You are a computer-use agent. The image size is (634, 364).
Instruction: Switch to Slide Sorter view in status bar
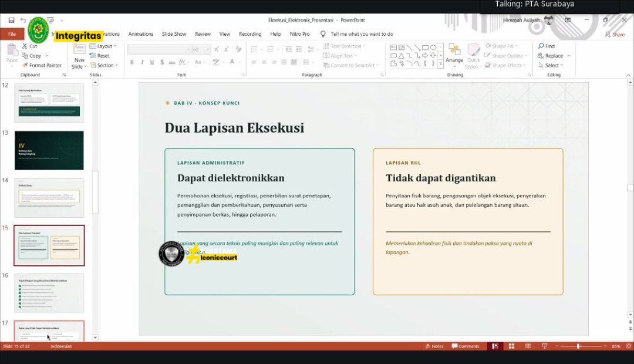[x=511, y=346]
